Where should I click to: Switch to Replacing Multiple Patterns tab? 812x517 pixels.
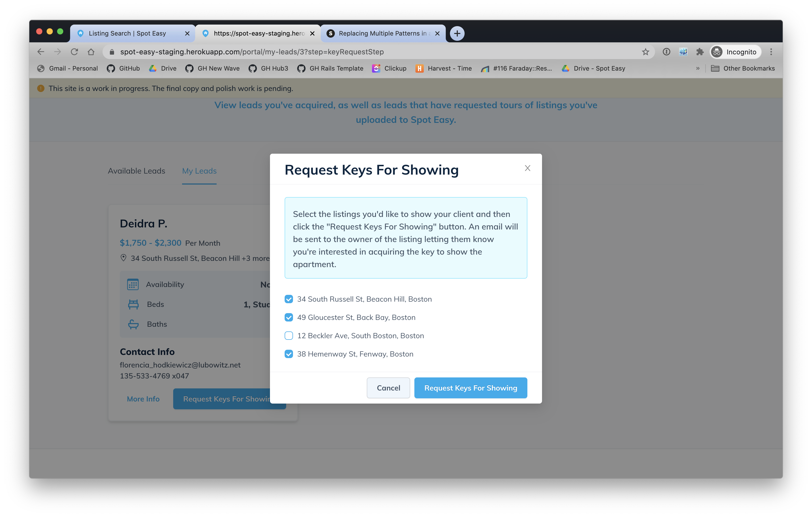coord(382,33)
